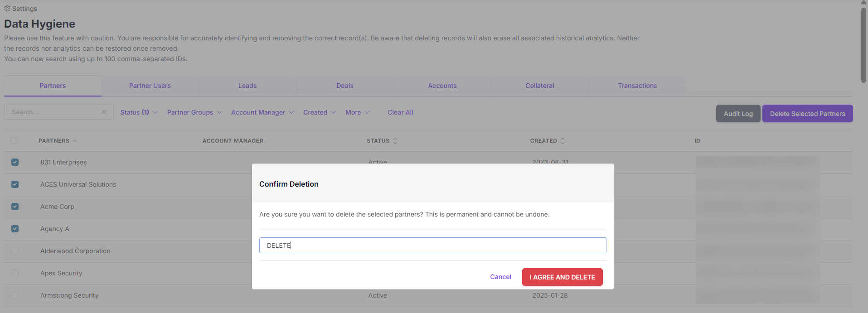Expand the More filters dropdown
Image resolution: width=868 pixels, height=313 pixels.
(x=357, y=112)
